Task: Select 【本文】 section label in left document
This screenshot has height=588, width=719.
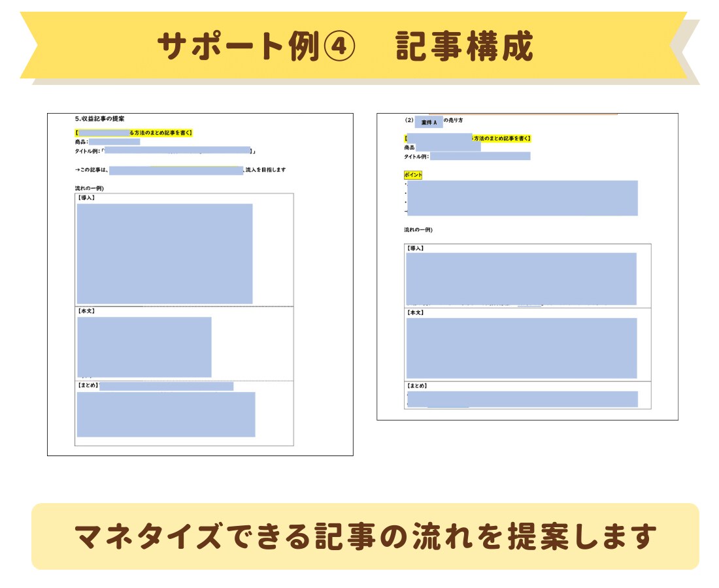Action: click(86, 311)
